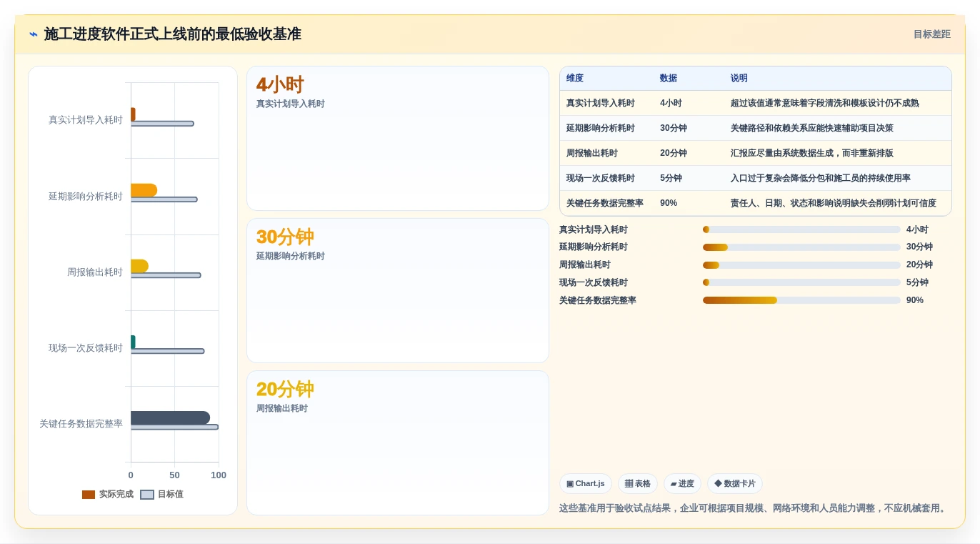Open the 4小时 data card
The image size is (980, 544).
point(398,139)
